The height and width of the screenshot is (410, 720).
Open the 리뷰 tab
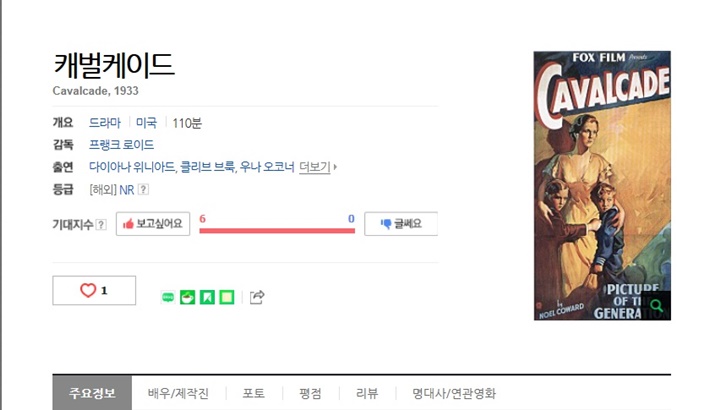(x=367, y=393)
